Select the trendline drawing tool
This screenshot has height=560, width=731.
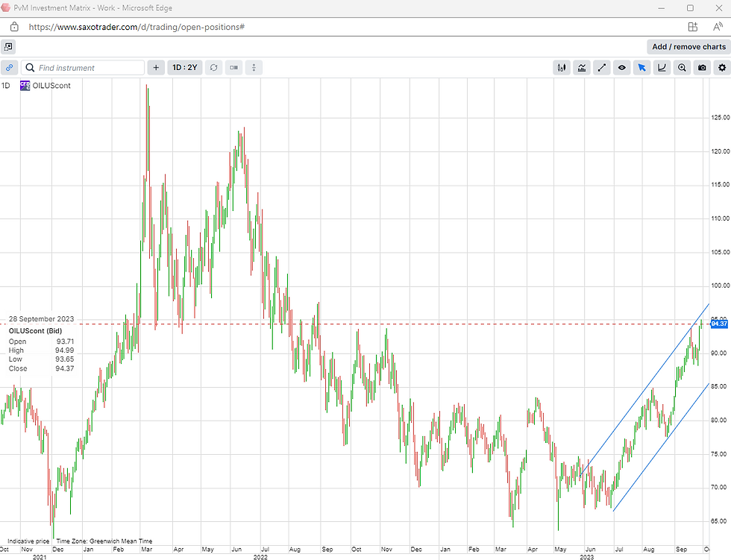[x=602, y=68]
